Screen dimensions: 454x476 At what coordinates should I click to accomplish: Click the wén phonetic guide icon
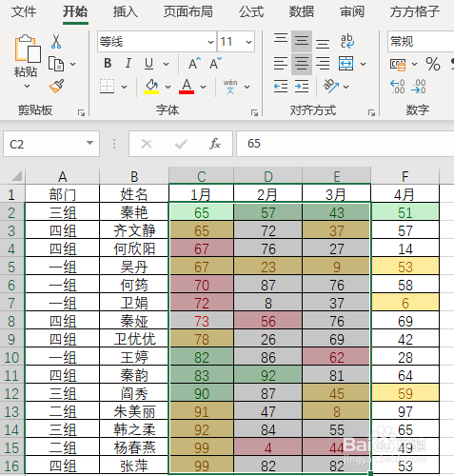pyautogui.click(x=230, y=87)
